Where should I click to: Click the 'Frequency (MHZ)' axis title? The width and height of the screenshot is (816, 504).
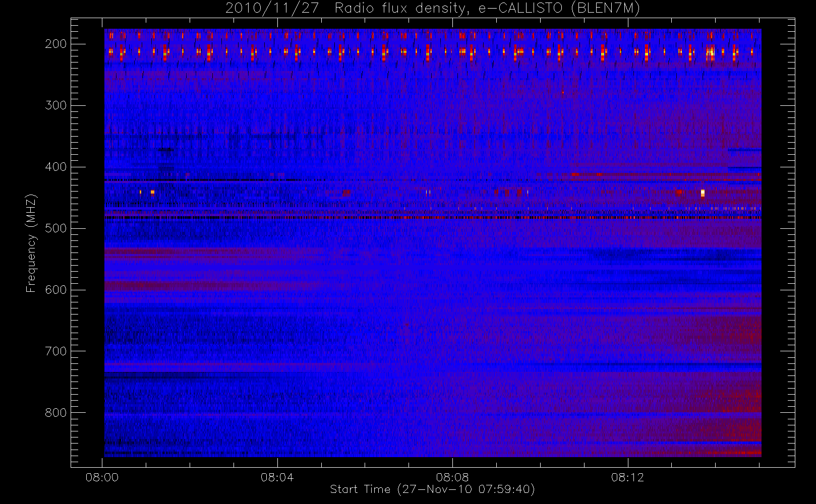(31, 243)
